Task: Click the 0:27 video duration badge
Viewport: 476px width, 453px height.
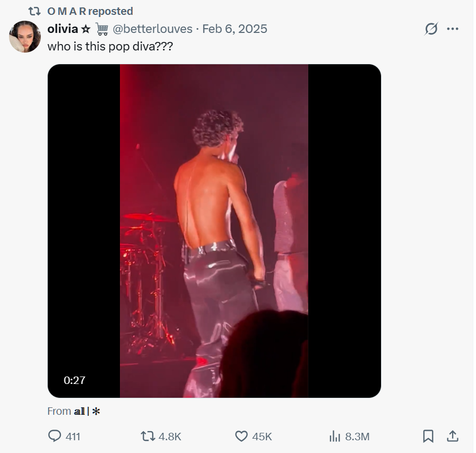Action: (74, 380)
